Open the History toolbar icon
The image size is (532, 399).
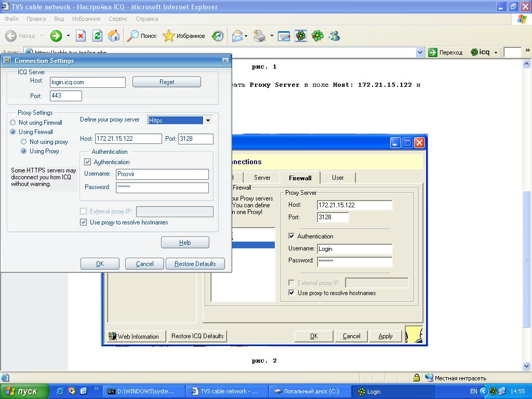[218, 36]
